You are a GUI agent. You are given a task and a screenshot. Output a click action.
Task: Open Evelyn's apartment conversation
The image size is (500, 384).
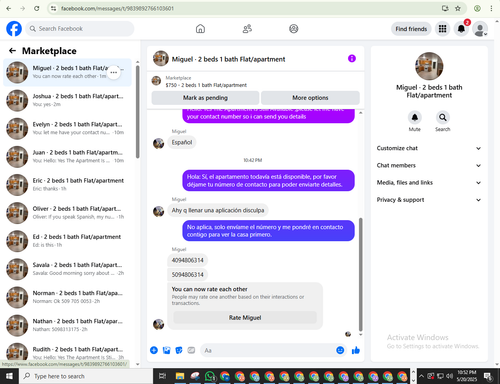[x=67, y=128]
